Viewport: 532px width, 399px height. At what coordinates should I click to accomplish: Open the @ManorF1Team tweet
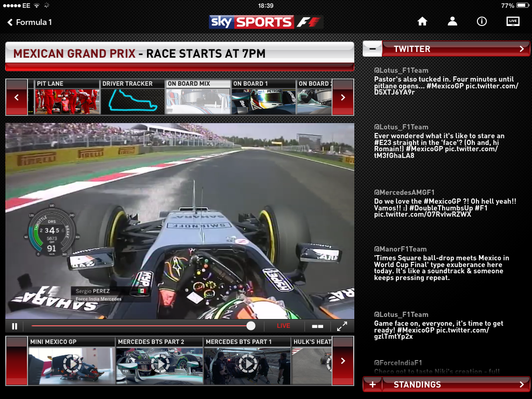coord(442,263)
